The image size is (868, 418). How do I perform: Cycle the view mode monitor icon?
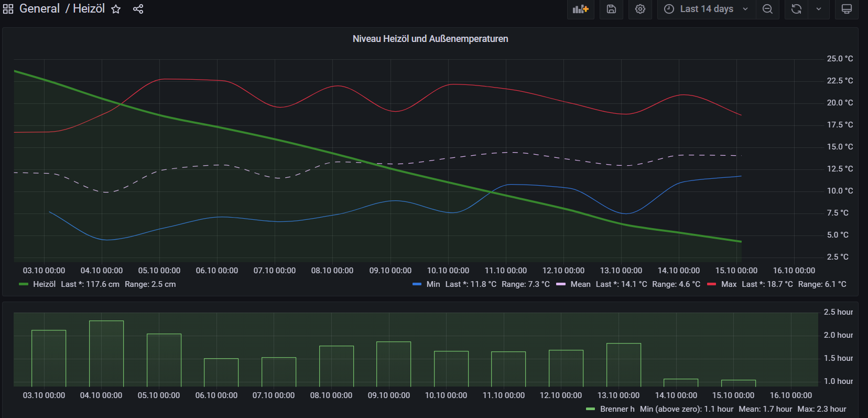pyautogui.click(x=847, y=9)
